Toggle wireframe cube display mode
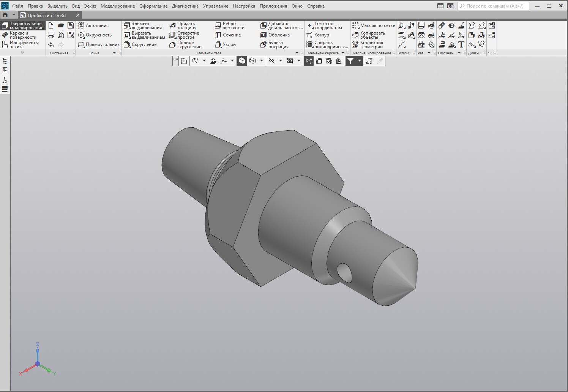568x392 pixels. 252,61
